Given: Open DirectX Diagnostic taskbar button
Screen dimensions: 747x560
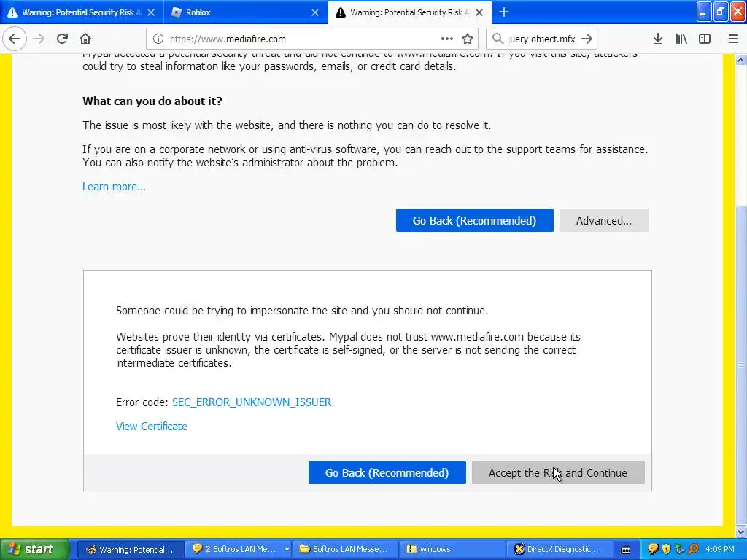Looking at the screenshot, I should 558,550.
